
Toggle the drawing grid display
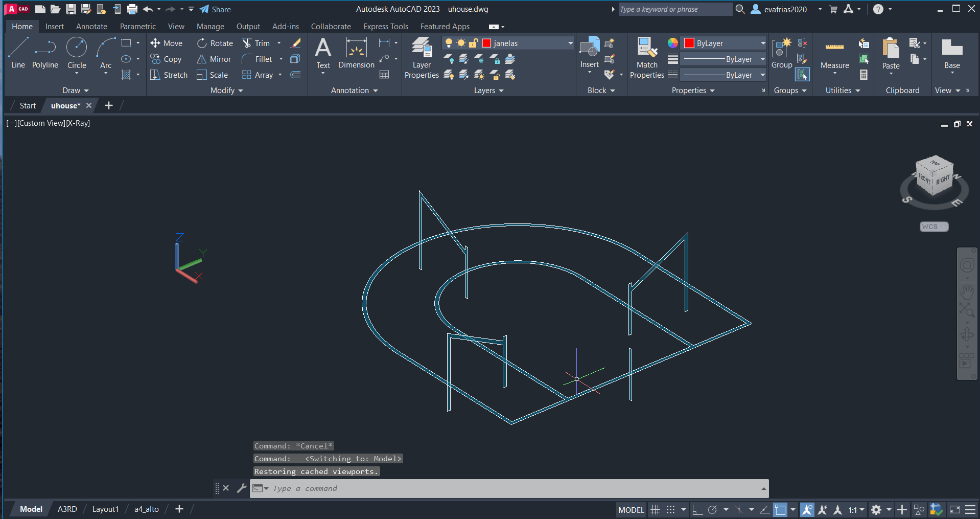click(x=655, y=510)
